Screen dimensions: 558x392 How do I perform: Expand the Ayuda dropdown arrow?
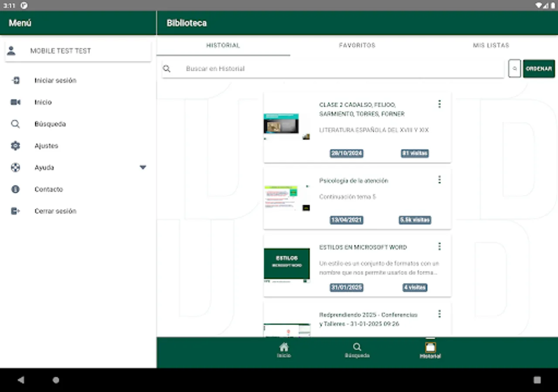(x=143, y=168)
